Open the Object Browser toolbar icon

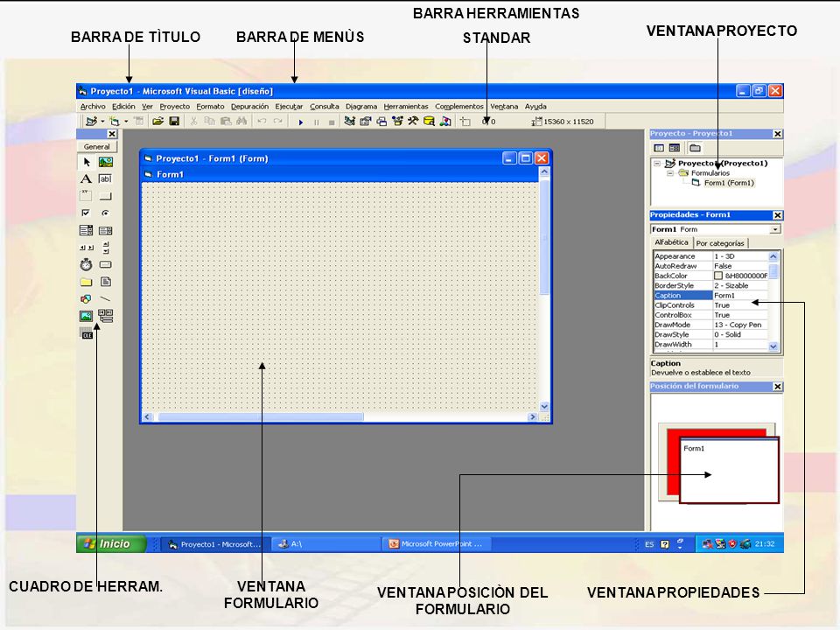click(397, 122)
